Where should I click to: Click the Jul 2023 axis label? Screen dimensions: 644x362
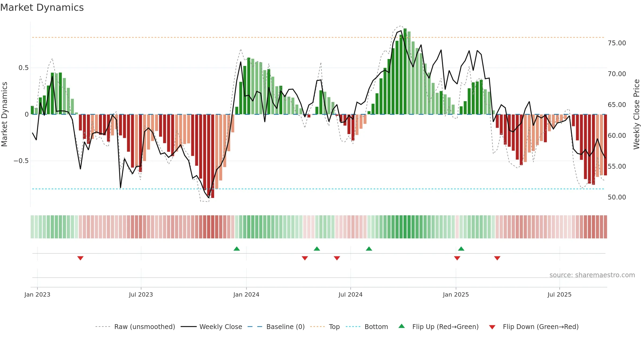pyautogui.click(x=141, y=294)
